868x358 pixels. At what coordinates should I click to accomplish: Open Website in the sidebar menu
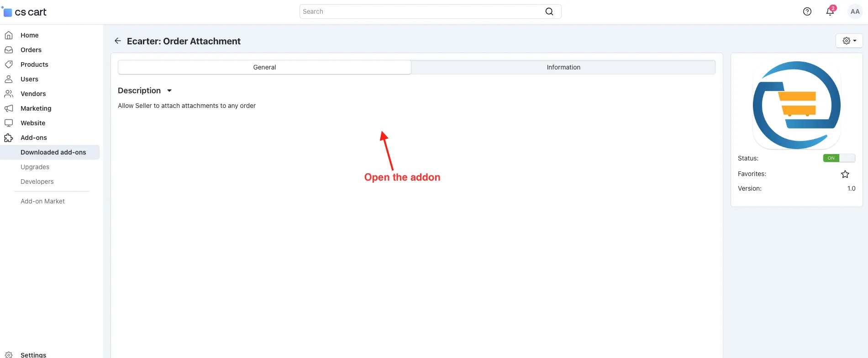coord(33,123)
